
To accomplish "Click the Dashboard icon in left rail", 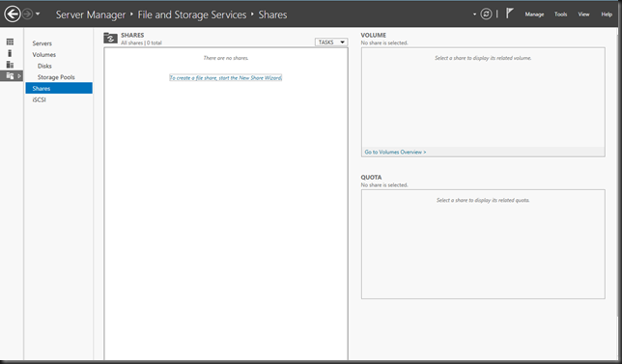I will pos(10,42).
